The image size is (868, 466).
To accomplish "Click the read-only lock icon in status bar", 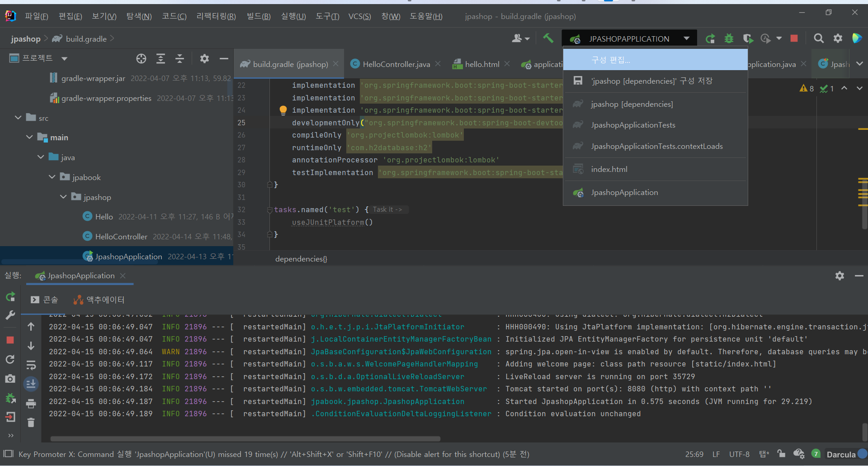I will pyautogui.click(x=781, y=454).
